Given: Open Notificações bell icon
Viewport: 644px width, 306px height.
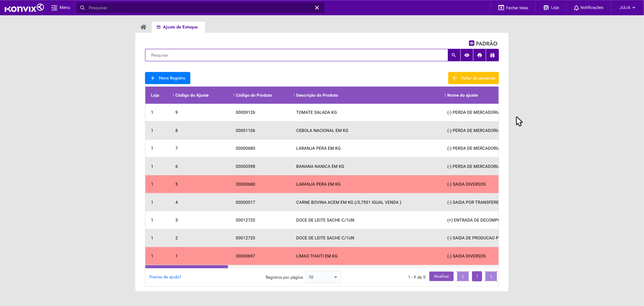Looking at the screenshot, I should 576,8.
